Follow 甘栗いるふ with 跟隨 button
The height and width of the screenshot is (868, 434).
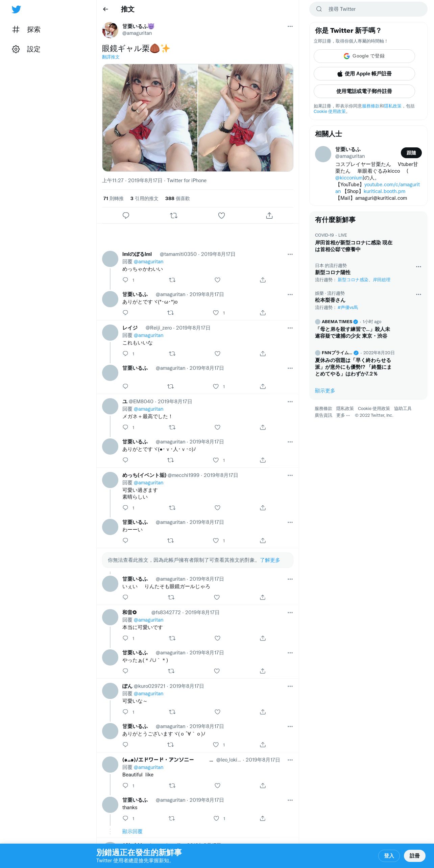tap(411, 153)
